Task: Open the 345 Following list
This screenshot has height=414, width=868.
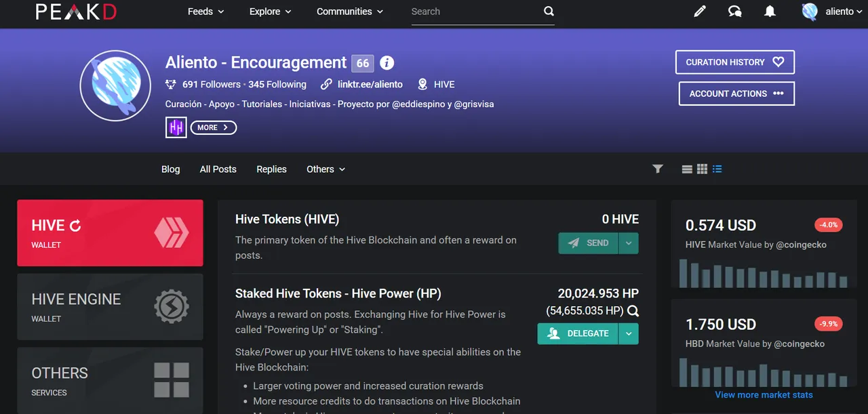Action: pos(277,85)
